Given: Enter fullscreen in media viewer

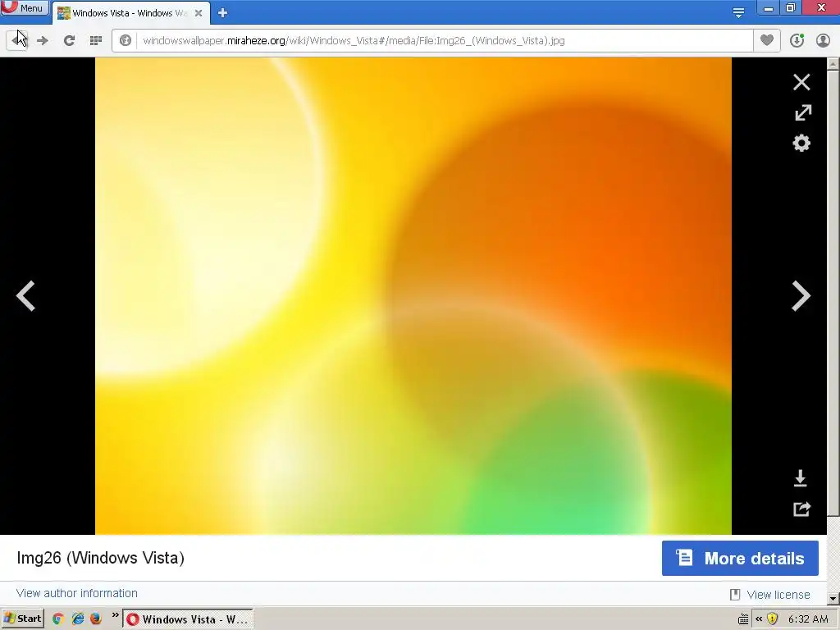Looking at the screenshot, I should pos(802,112).
